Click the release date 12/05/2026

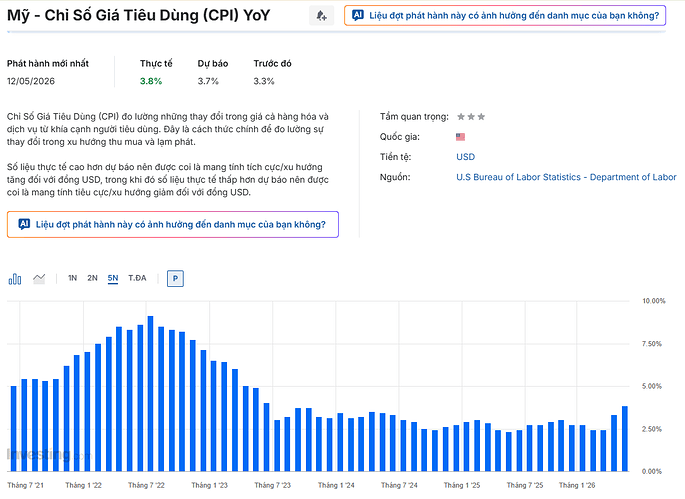click(x=31, y=81)
